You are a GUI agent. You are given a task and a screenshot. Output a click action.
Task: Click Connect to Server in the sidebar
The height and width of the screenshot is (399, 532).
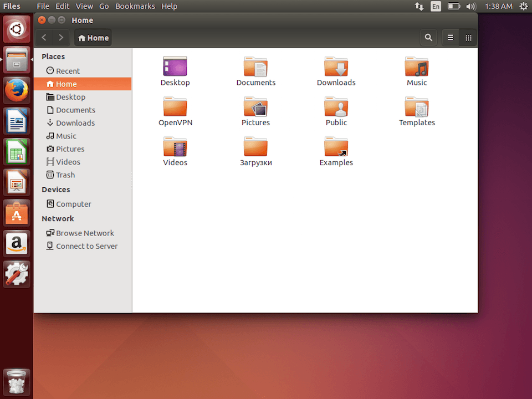[86, 246]
